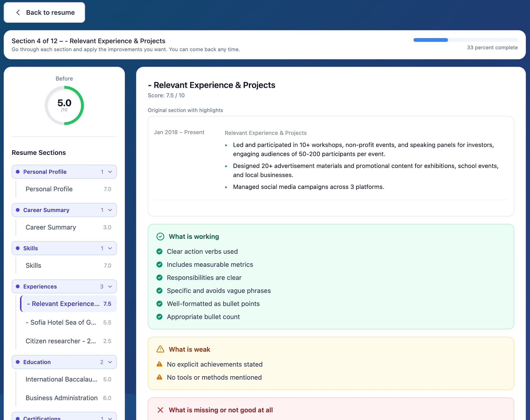Click the checkmark icon beside "Clear action verbs used"
The width and height of the screenshot is (530, 420).
pyautogui.click(x=159, y=252)
